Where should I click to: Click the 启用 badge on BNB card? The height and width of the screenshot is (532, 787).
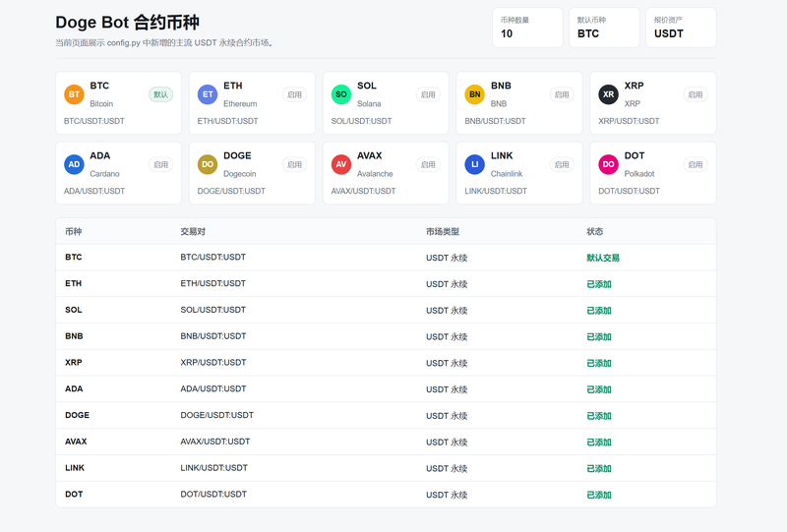[562, 94]
